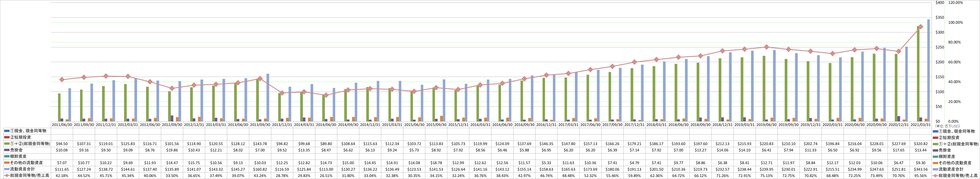The width and height of the screenshot is (980, 179).
Task: Click the $4.79 other current assets cell
Action: click(635, 163)
